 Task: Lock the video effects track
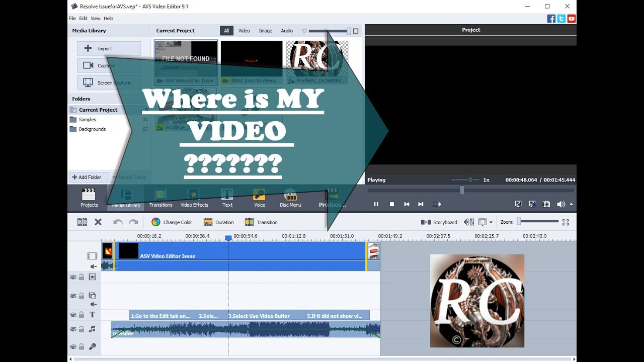coord(82,277)
